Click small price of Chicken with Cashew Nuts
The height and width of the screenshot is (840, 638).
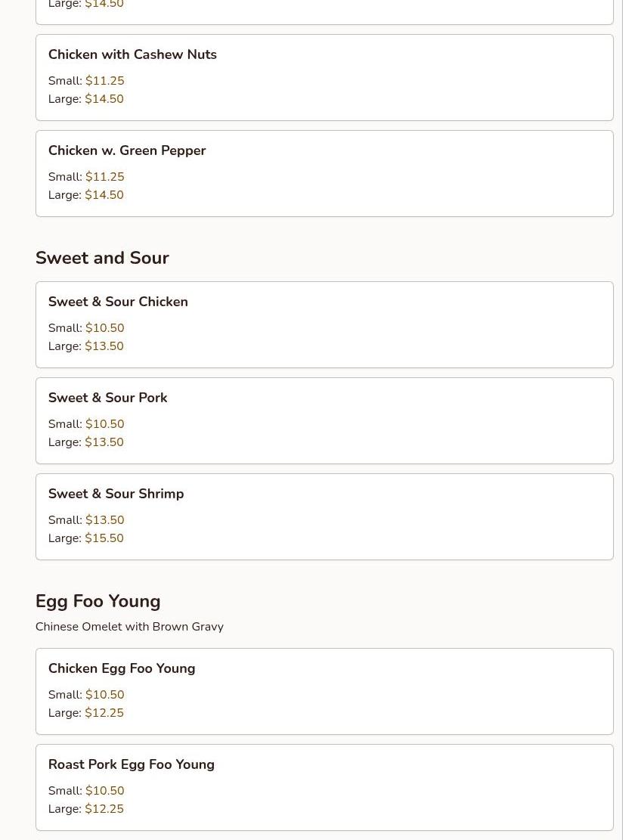click(104, 81)
